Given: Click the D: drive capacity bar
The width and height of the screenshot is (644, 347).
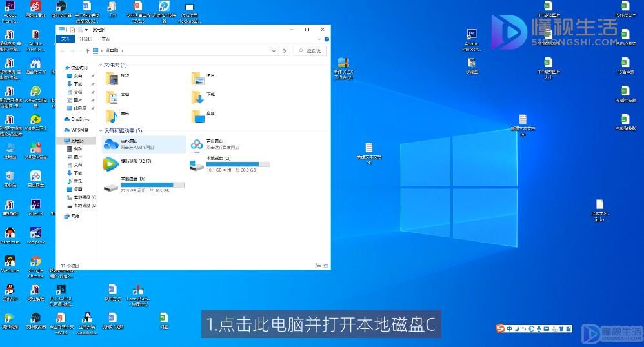Looking at the screenshot, I should coord(152,185).
